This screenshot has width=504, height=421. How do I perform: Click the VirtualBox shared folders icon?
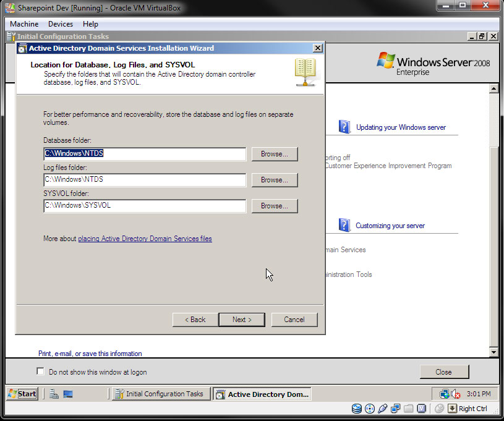coord(408,409)
